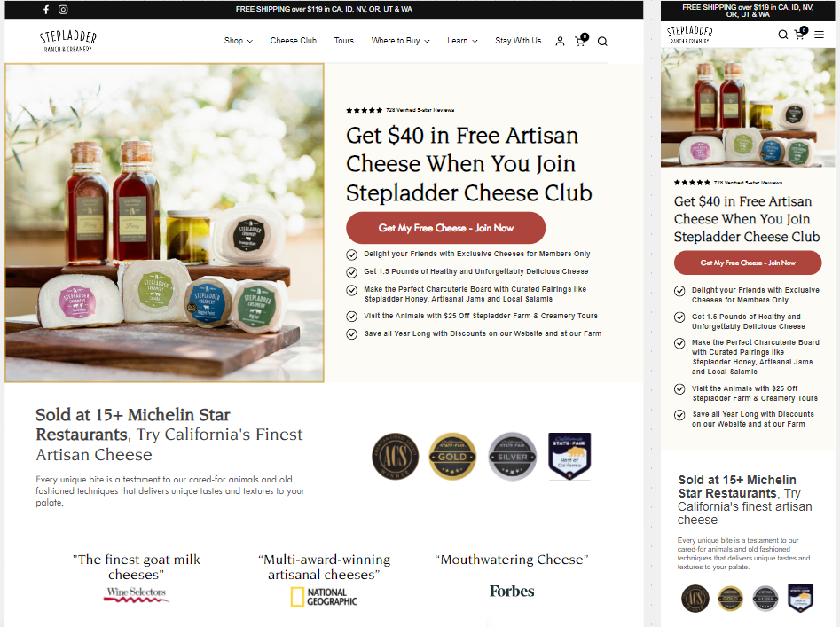
Task: Expand the Where to Buy dropdown
Action: coord(400,41)
